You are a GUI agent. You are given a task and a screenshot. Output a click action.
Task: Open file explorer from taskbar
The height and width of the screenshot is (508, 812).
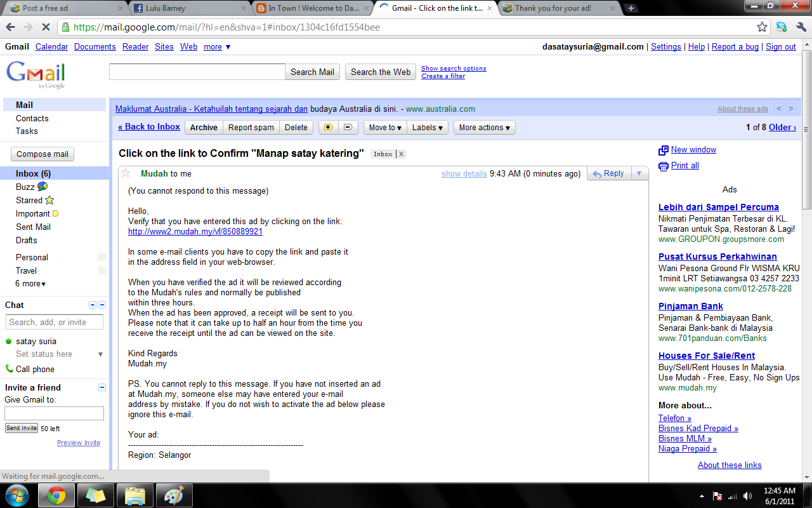pos(134,495)
